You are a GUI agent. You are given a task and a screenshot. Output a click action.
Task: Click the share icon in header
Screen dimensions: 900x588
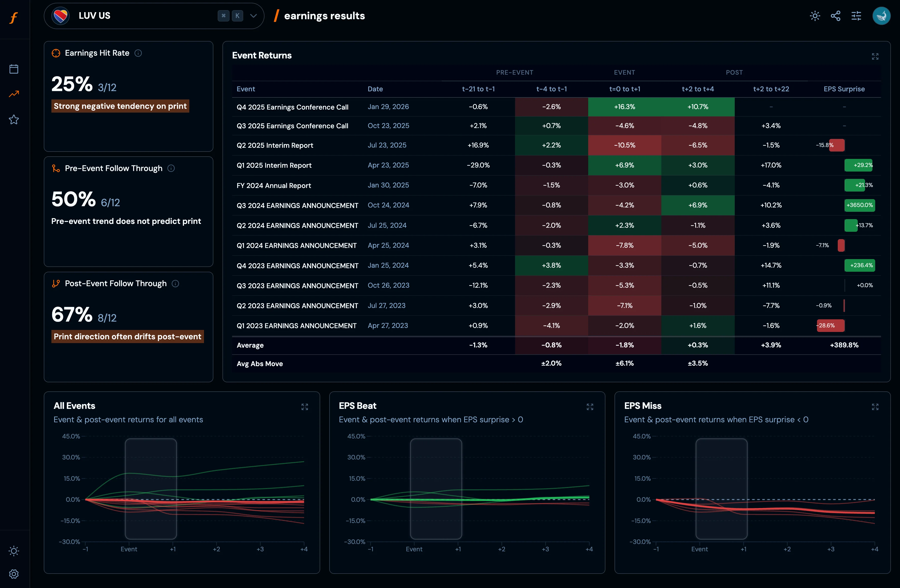[x=835, y=16]
